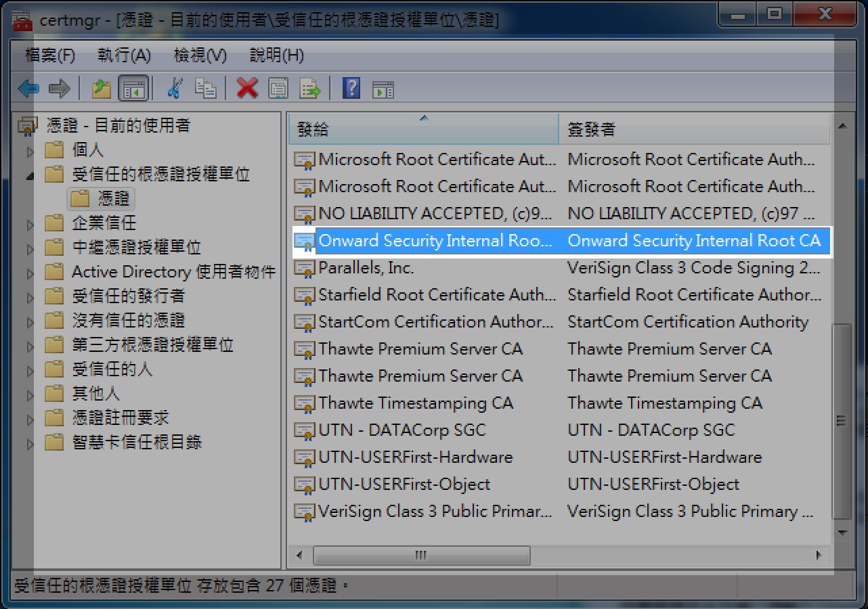Viewport: 868px width, 609px height.
Task: Select the Thawte Timestamping CA certificate
Action: click(x=561, y=403)
